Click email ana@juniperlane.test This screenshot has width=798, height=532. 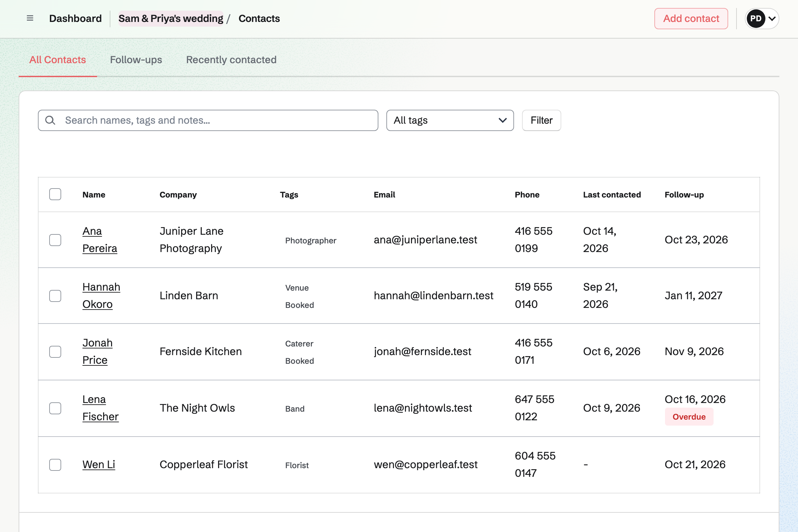click(x=426, y=239)
